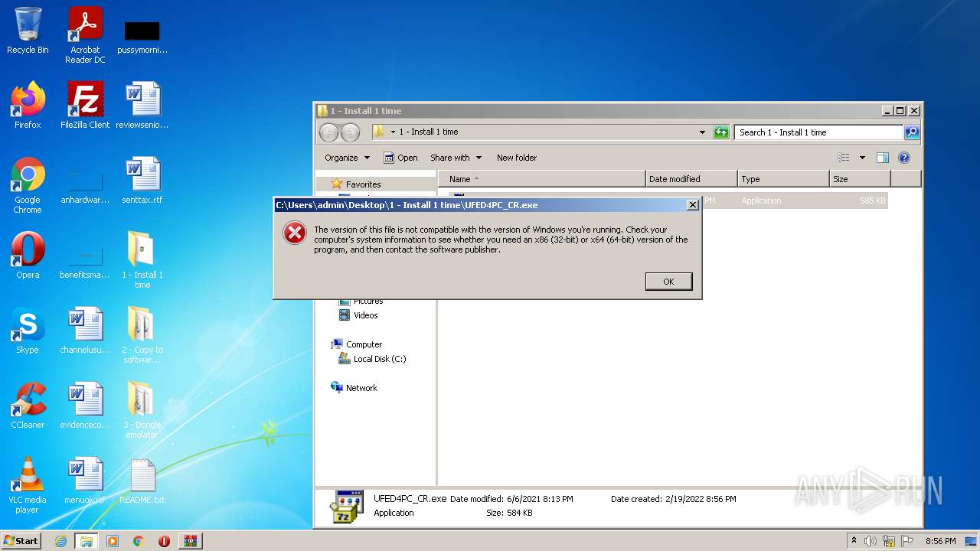
Task: Click the Show desktop button
Action: (972, 541)
